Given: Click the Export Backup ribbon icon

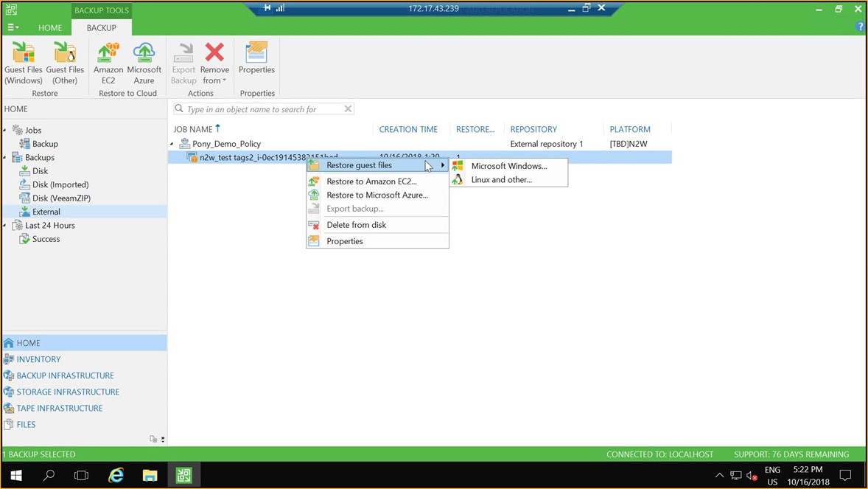Looking at the screenshot, I should click(183, 63).
